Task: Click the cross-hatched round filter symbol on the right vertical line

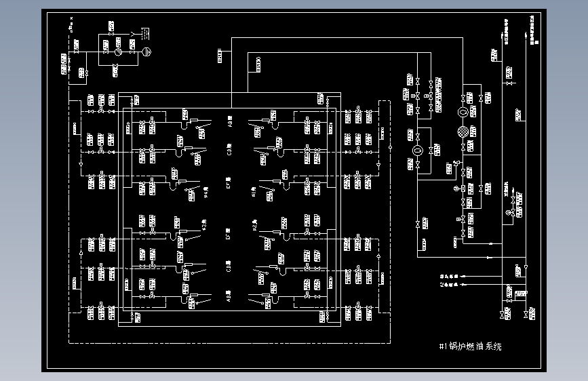Action: pos(463,132)
